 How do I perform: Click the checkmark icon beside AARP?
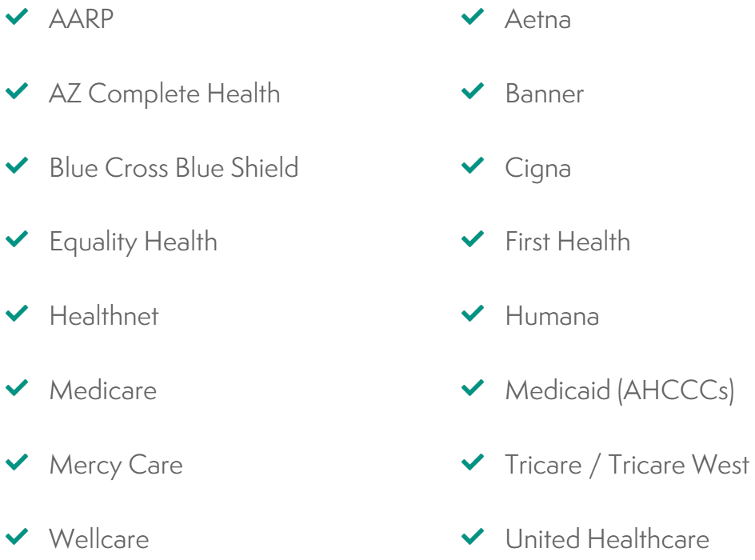[17, 16]
